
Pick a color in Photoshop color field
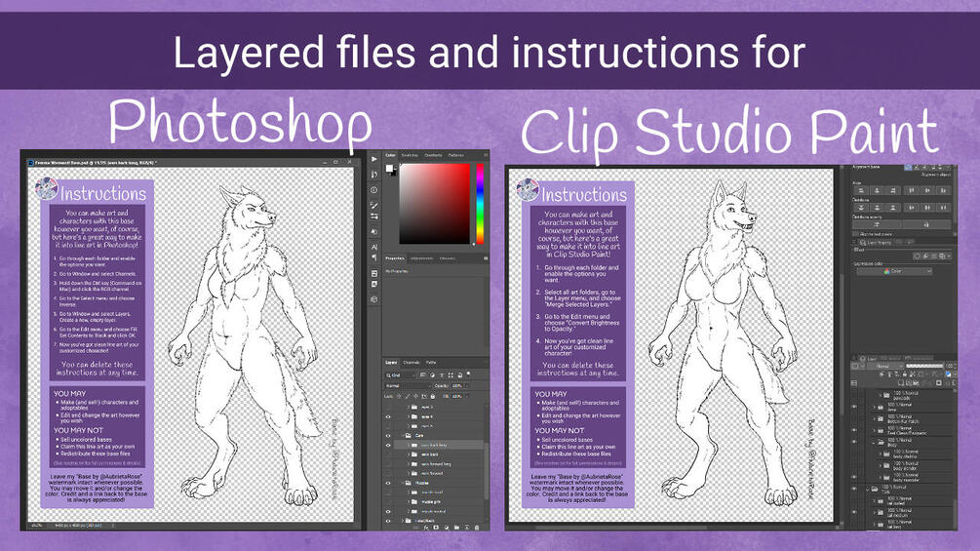click(x=435, y=204)
